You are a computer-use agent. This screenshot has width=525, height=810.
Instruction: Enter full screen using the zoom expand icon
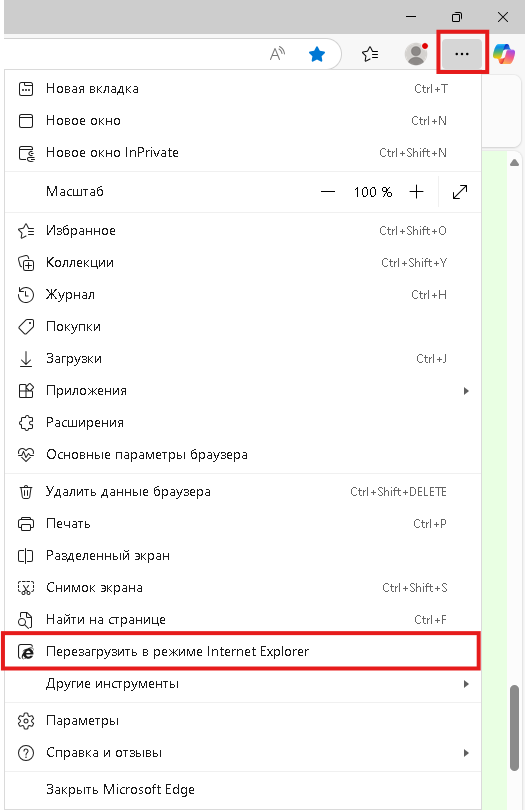tap(460, 192)
